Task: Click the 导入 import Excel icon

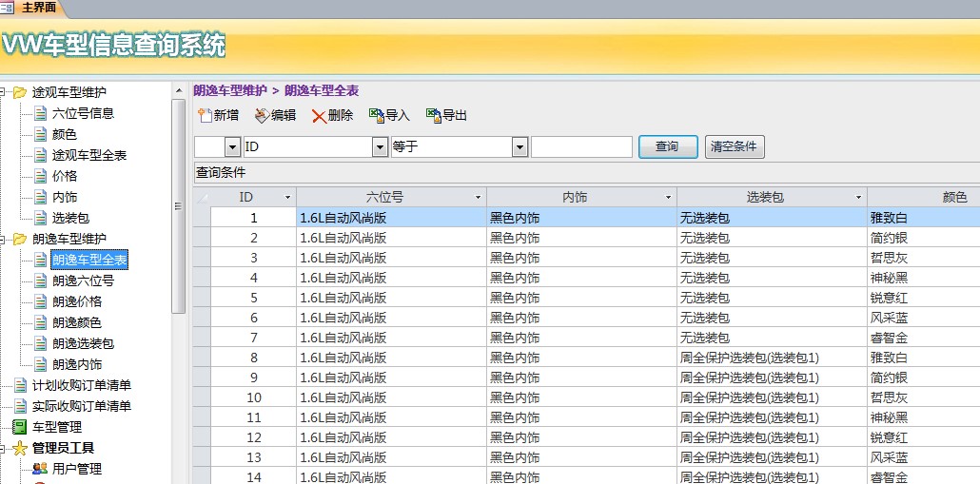Action: coord(376,116)
